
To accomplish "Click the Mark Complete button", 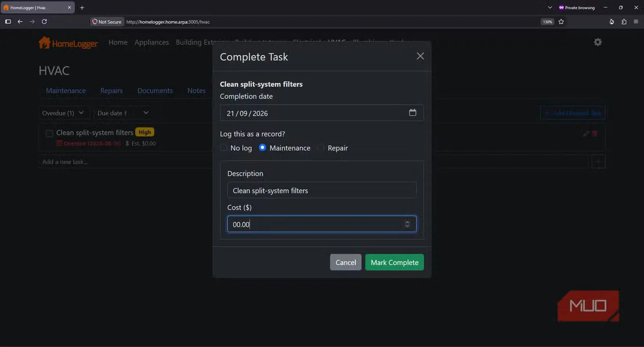I will 394,262.
